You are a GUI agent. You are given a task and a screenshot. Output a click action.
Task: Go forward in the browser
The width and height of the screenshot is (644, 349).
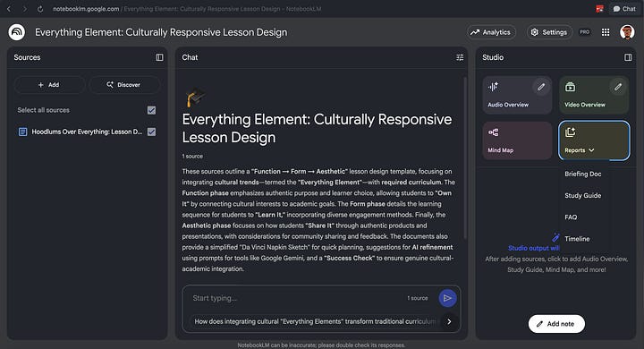pyautogui.click(x=25, y=9)
